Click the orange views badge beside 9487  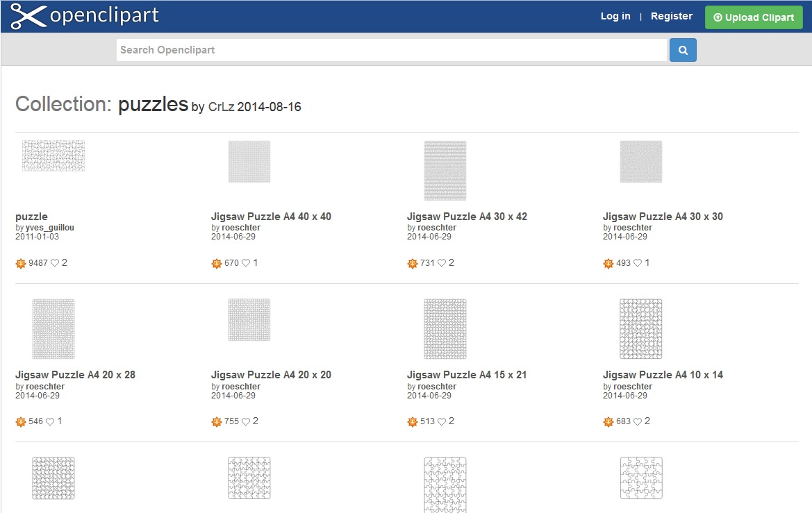21,264
